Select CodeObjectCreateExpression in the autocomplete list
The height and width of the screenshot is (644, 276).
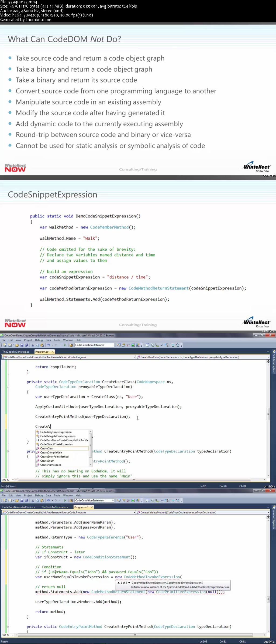click(x=62, y=444)
